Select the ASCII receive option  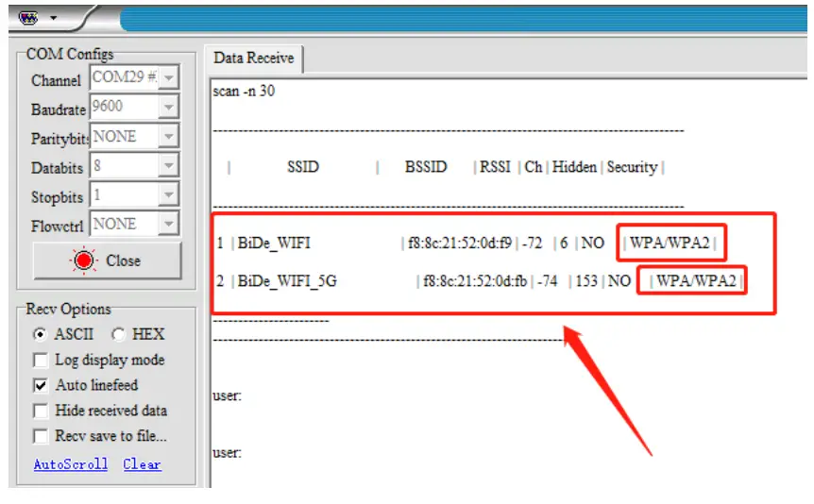[40, 334]
